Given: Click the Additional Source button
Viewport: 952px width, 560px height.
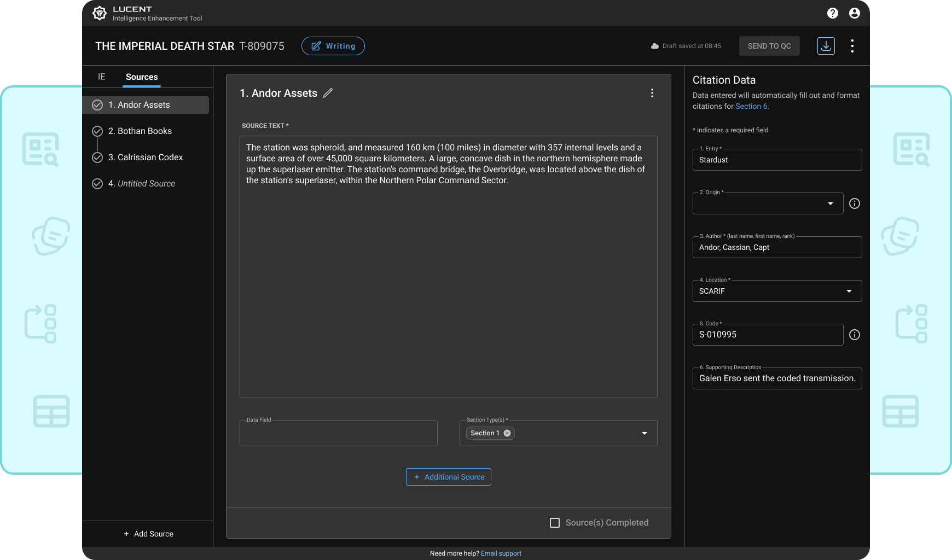Looking at the screenshot, I should [449, 477].
